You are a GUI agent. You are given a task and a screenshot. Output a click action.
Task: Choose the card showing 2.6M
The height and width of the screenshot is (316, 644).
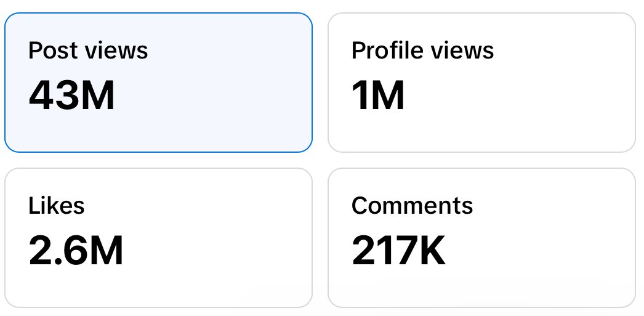pyautogui.click(x=158, y=238)
